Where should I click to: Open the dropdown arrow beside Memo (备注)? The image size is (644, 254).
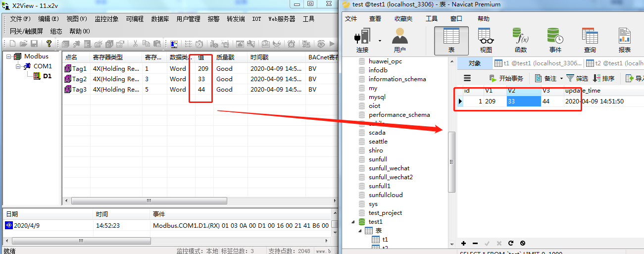pos(561,79)
